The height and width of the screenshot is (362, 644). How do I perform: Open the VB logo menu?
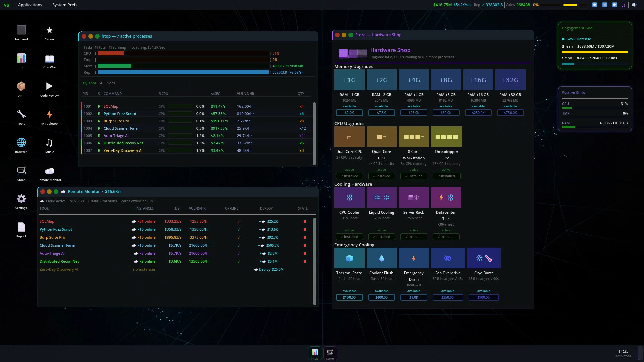(x=6, y=5)
